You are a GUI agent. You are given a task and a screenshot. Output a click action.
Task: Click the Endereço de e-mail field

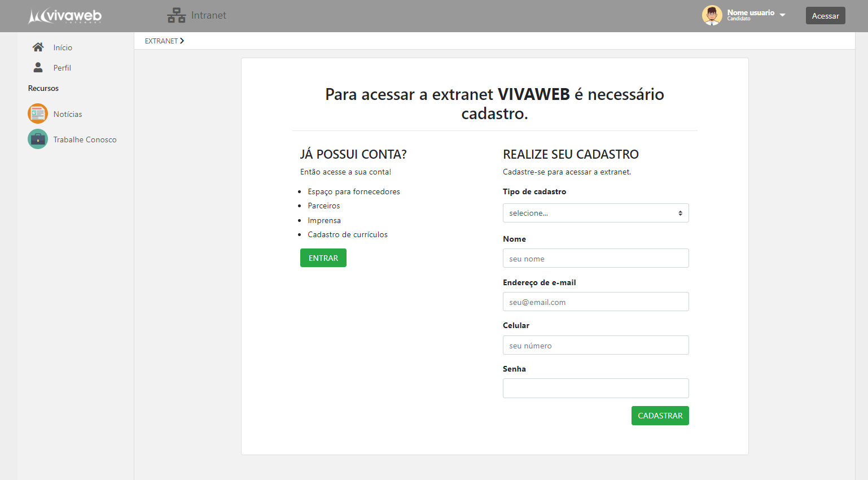click(x=595, y=302)
